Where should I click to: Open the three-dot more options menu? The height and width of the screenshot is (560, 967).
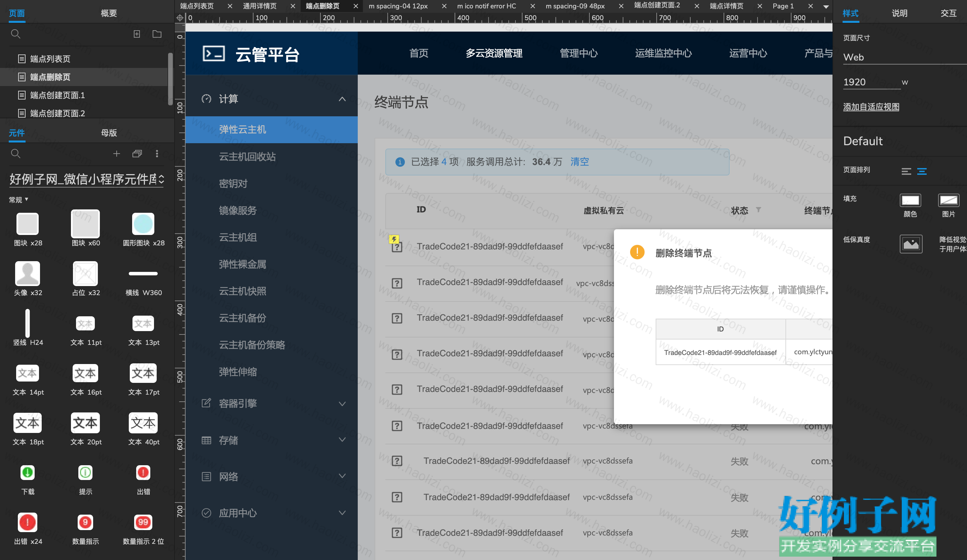click(157, 154)
